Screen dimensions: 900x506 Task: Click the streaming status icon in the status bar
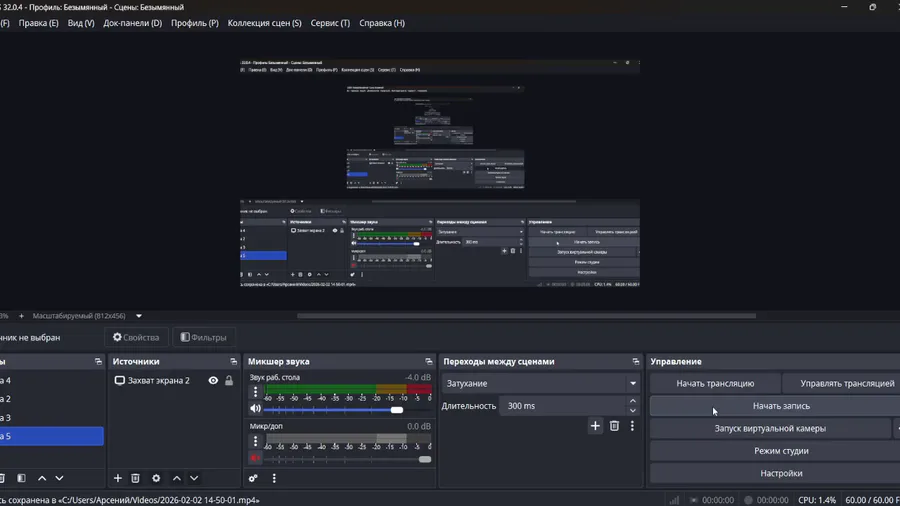coord(694,500)
